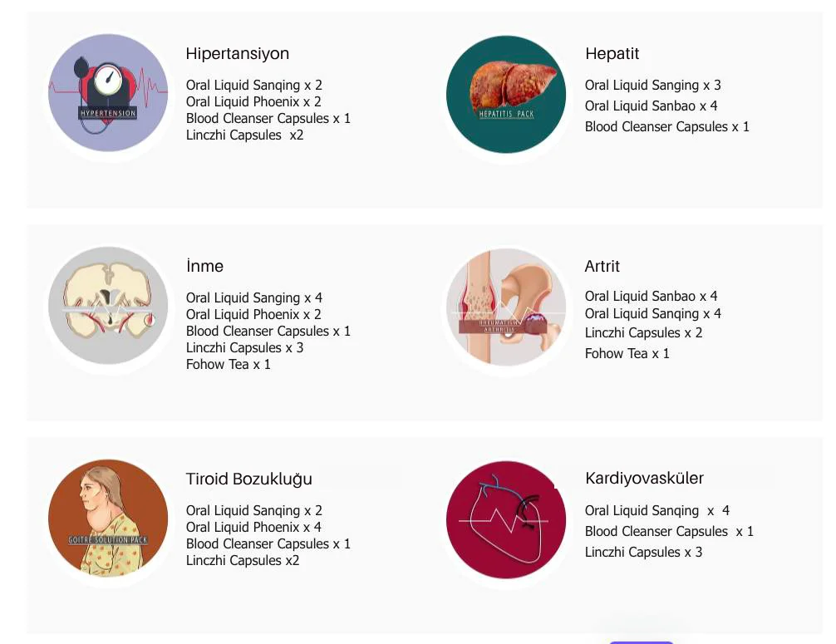
Task: Click the Tiroid Bozukluğu heading
Action: coord(249,479)
